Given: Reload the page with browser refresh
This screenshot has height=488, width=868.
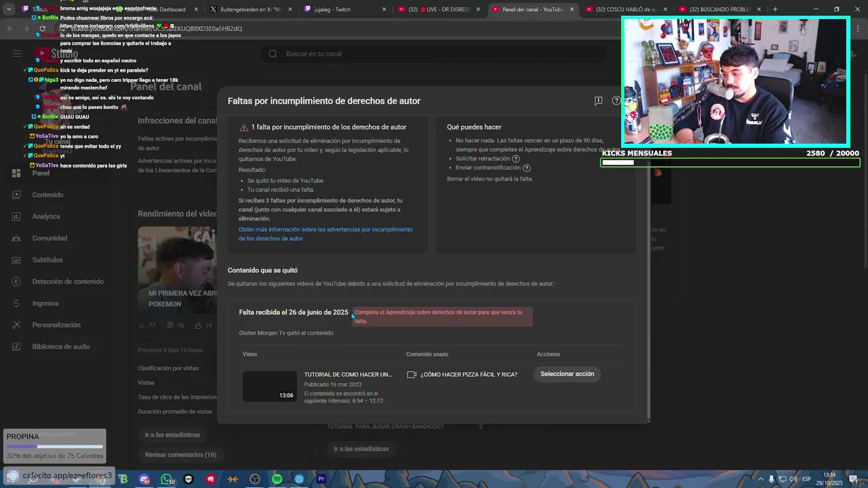Looking at the screenshot, I should pos(43,28).
